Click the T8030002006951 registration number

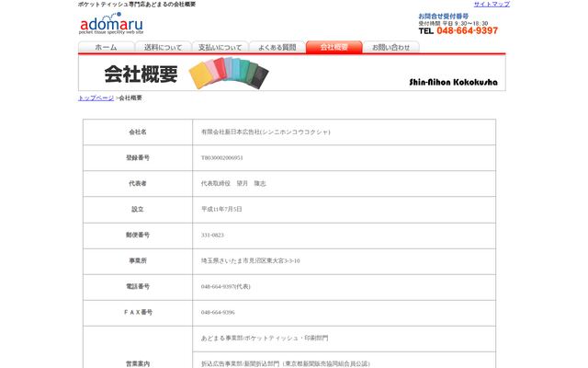pyautogui.click(x=222, y=158)
